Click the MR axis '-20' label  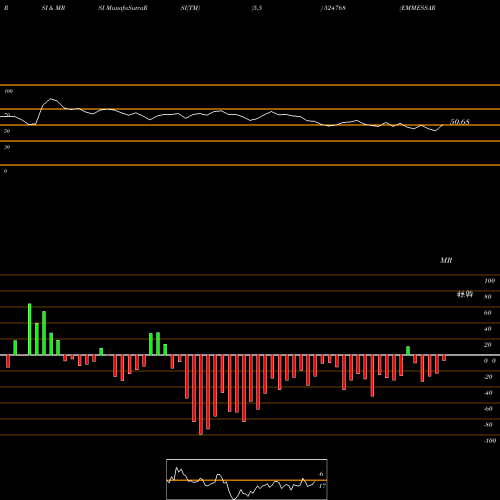click(488, 377)
